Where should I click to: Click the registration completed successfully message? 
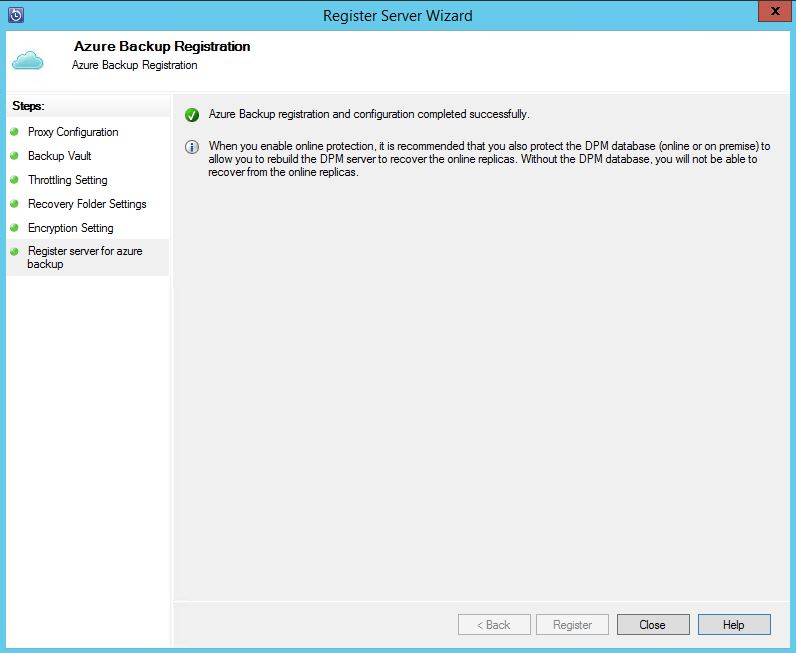coord(369,114)
